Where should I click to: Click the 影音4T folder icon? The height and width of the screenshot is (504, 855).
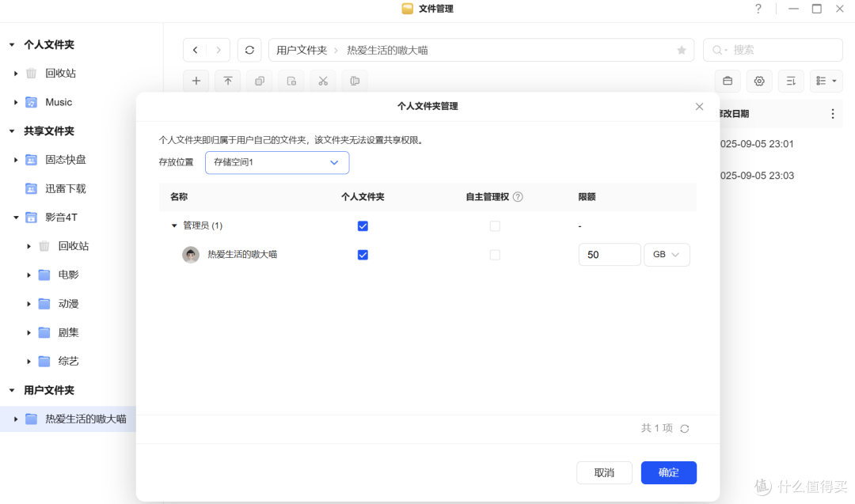point(32,218)
